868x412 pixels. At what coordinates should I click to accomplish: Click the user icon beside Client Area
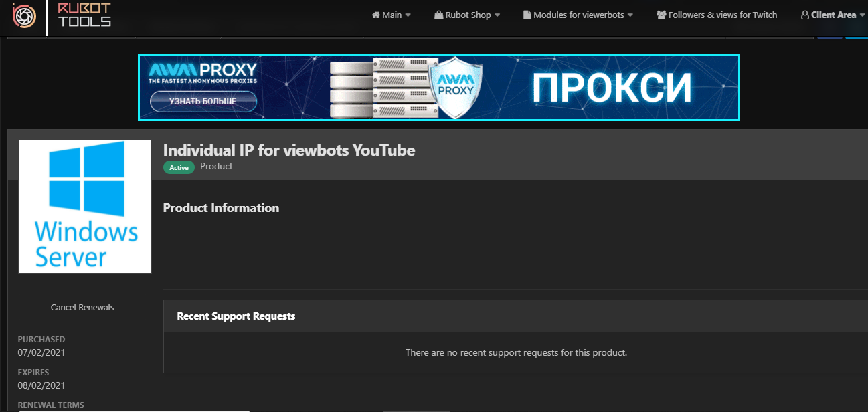tap(804, 15)
